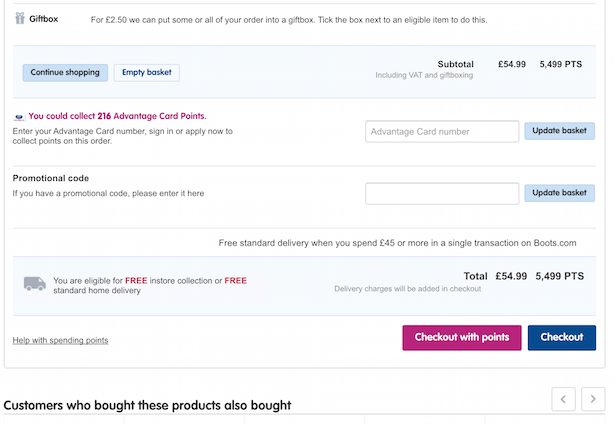Viewport: 615px width, 424px height.
Task: Click the Subtotal £54.99 amount
Action: (512, 64)
